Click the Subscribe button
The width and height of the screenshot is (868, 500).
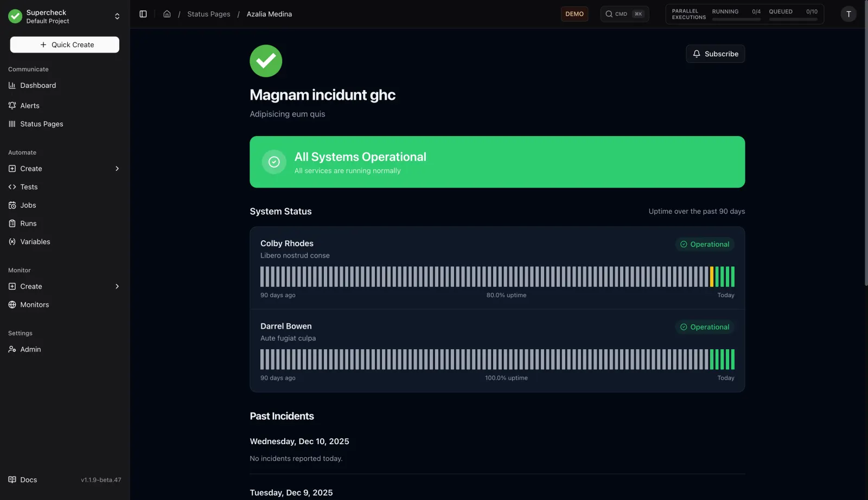tap(715, 54)
